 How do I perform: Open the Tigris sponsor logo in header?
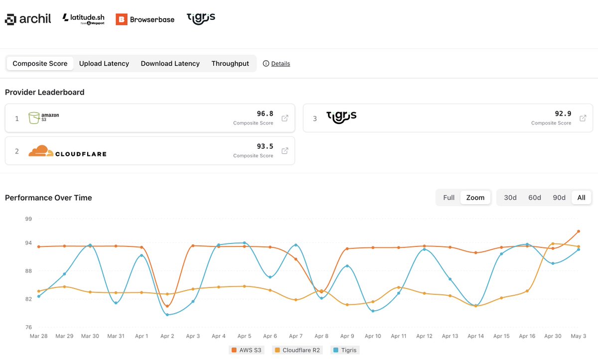coord(201,18)
